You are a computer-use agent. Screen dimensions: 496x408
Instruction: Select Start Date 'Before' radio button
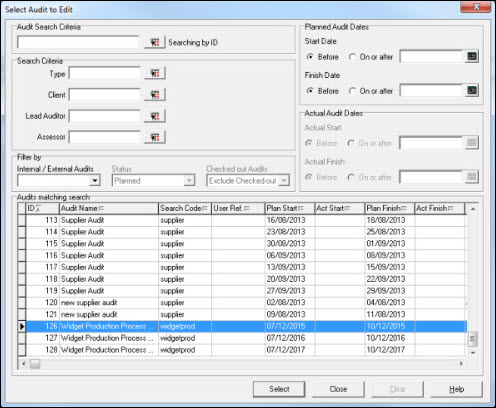310,57
